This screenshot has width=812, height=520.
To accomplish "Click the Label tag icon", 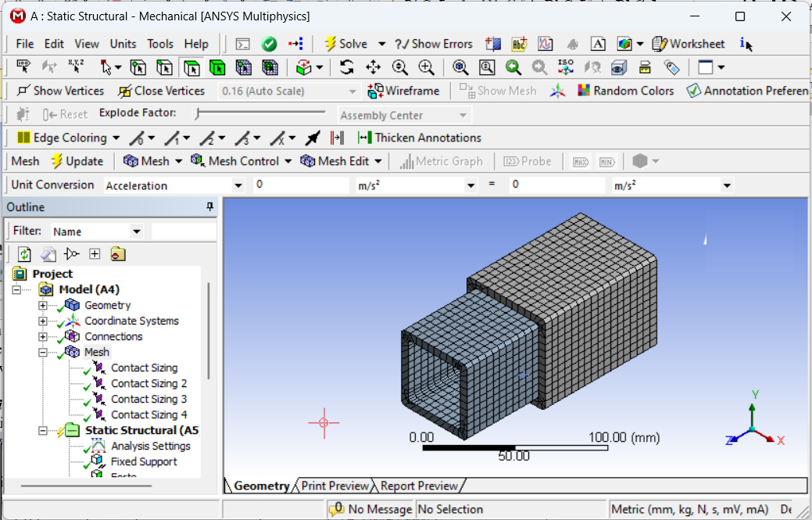I will [x=671, y=67].
